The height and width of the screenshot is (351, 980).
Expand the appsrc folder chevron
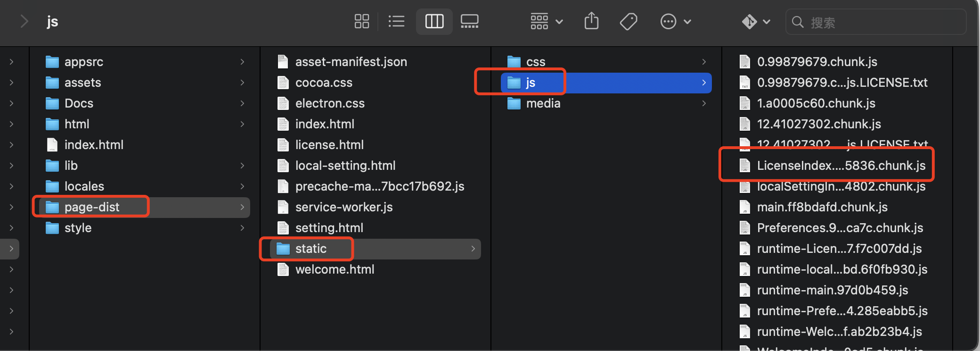242,62
